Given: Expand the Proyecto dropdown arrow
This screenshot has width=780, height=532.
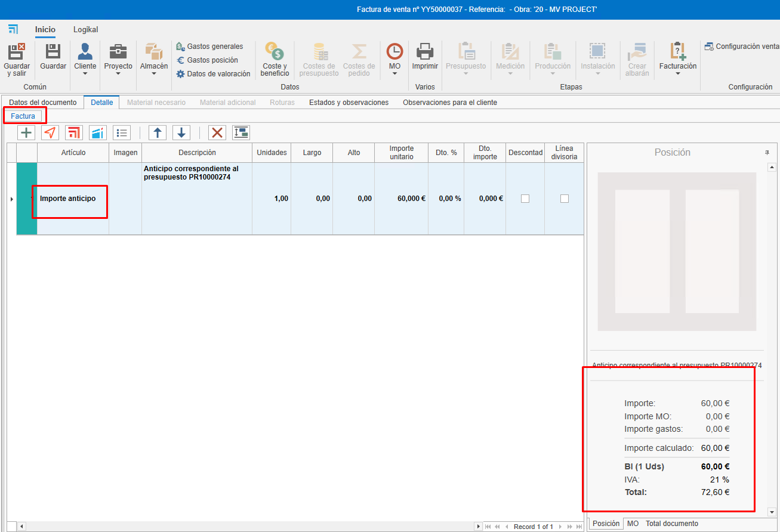Looking at the screenshot, I should point(118,74).
